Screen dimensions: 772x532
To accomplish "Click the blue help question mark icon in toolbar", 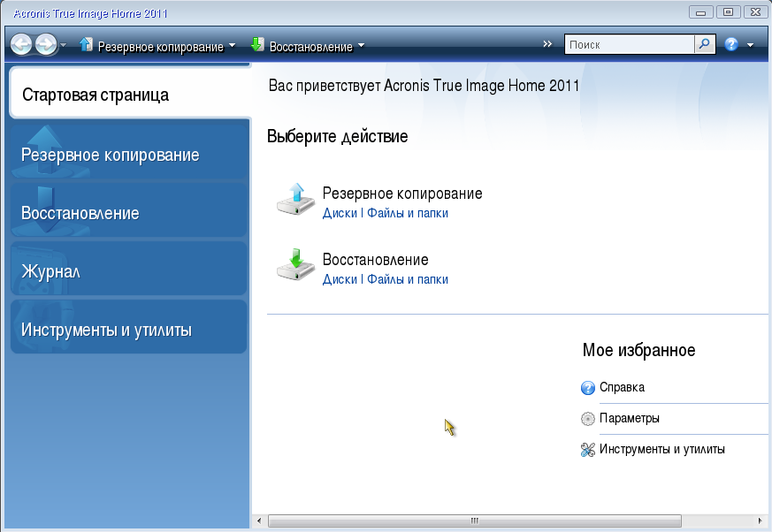I will 731,44.
